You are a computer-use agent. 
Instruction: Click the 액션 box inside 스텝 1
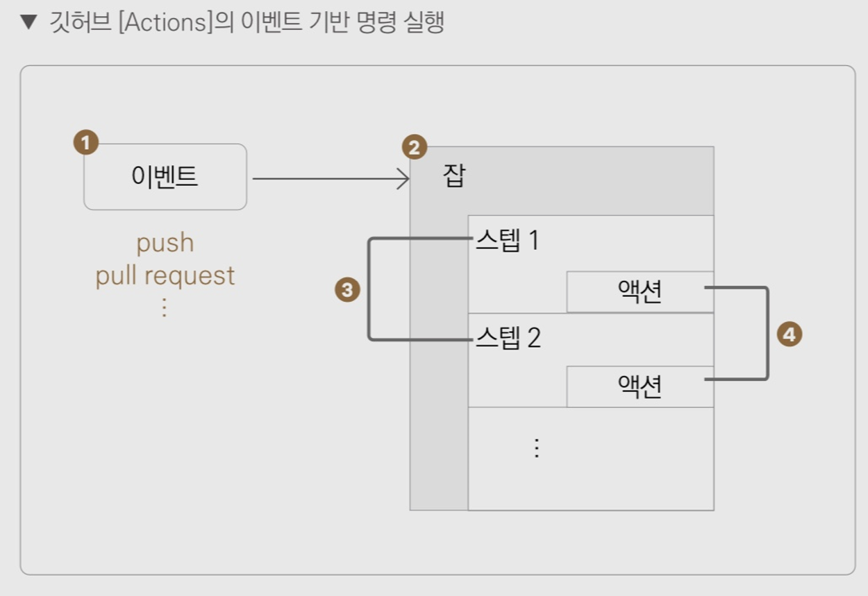pyautogui.click(x=639, y=291)
